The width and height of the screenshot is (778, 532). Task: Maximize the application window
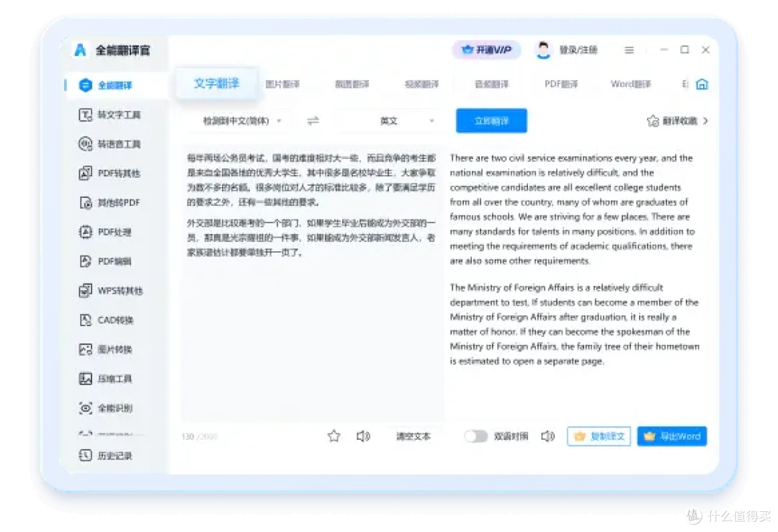tap(685, 50)
